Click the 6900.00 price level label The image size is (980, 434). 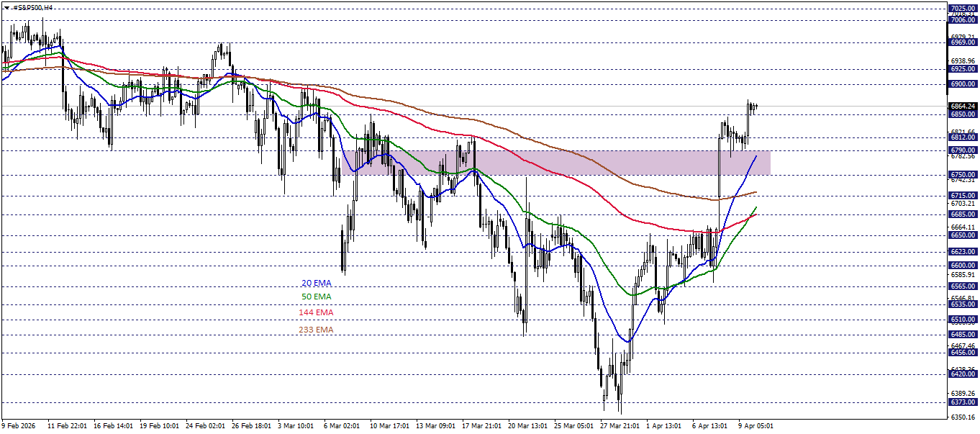tap(964, 84)
